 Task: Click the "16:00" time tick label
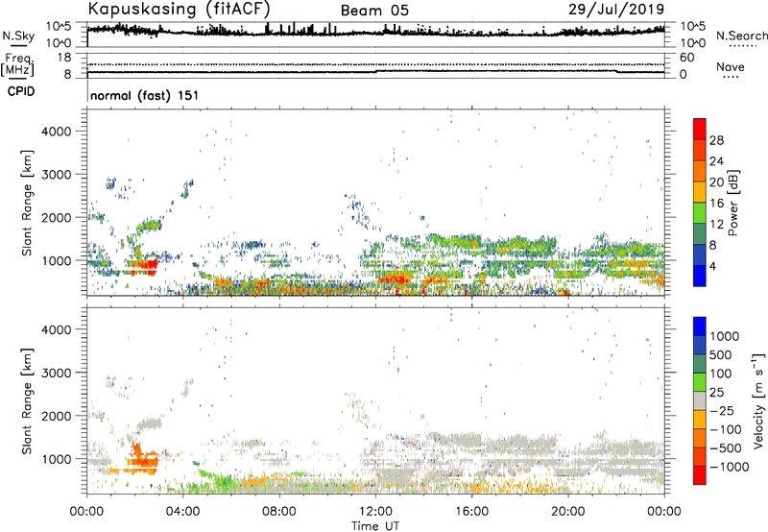tap(471, 512)
